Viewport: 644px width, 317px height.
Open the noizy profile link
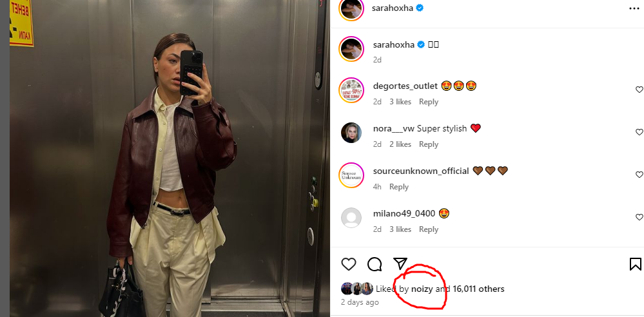pyautogui.click(x=422, y=289)
